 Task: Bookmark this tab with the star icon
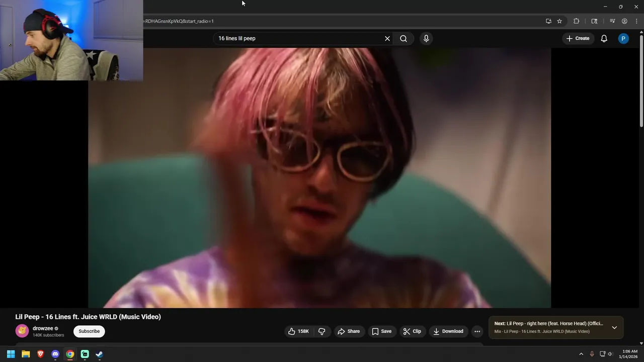point(559,21)
